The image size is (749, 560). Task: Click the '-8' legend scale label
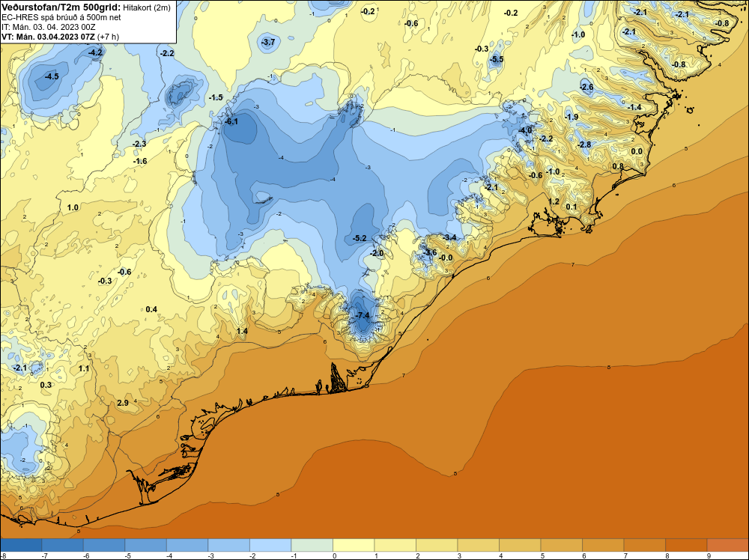point(3,556)
